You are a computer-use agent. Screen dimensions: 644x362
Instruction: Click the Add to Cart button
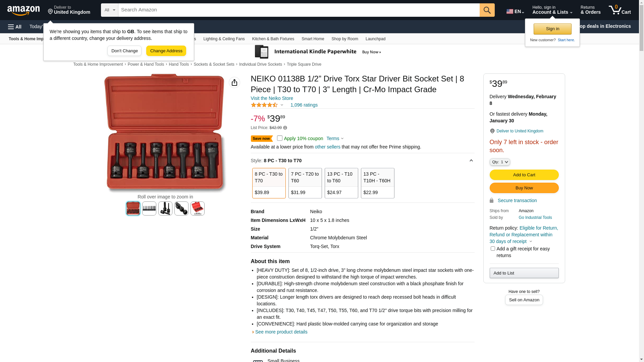click(524, 175)
